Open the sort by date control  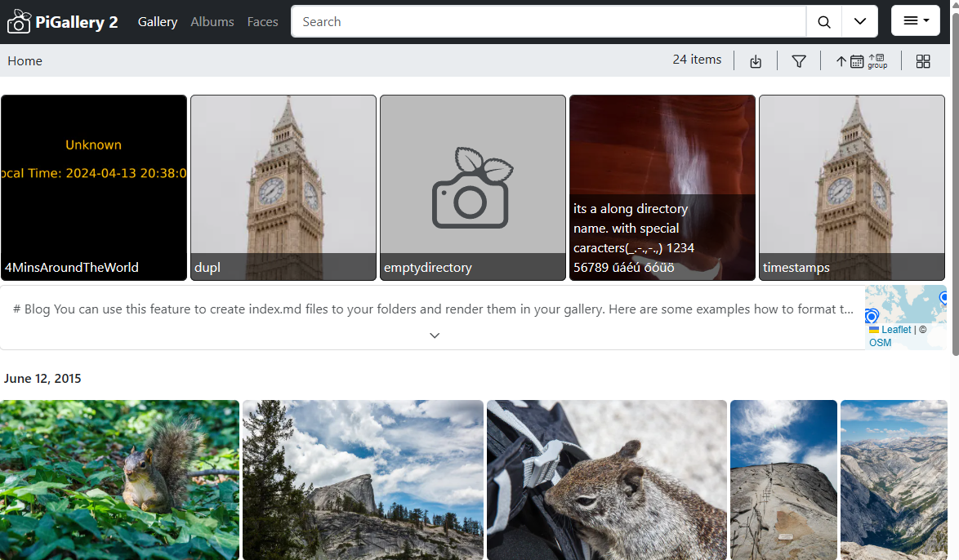tap(850, 61)
